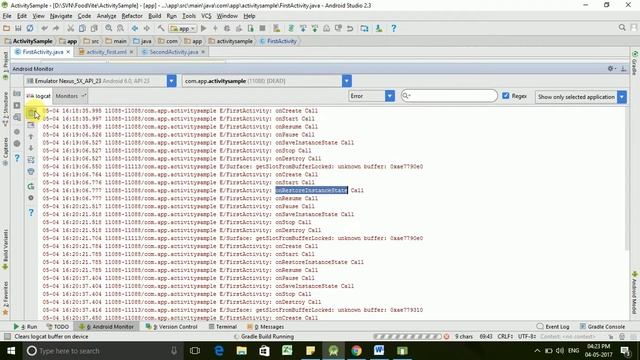Viewport: 640px width, 360px height.
Task: Open the Terminal tool window
Action: (222, 327)
